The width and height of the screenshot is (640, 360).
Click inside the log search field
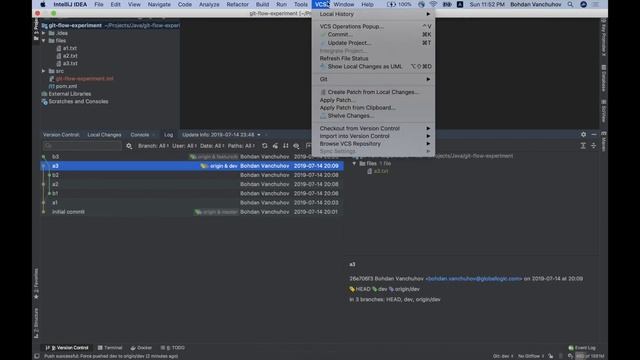click(82, 146)
